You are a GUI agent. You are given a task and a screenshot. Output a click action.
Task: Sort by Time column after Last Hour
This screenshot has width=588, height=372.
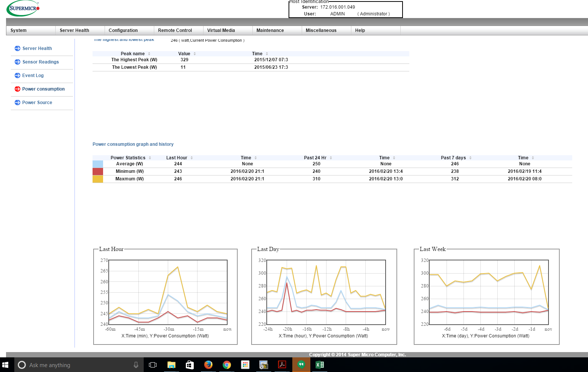pyautogui.click(x=249, y=158)
